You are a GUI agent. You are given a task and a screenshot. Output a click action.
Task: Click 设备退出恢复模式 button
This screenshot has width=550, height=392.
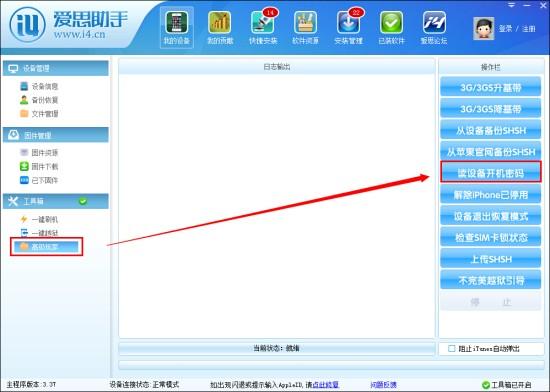490,216
